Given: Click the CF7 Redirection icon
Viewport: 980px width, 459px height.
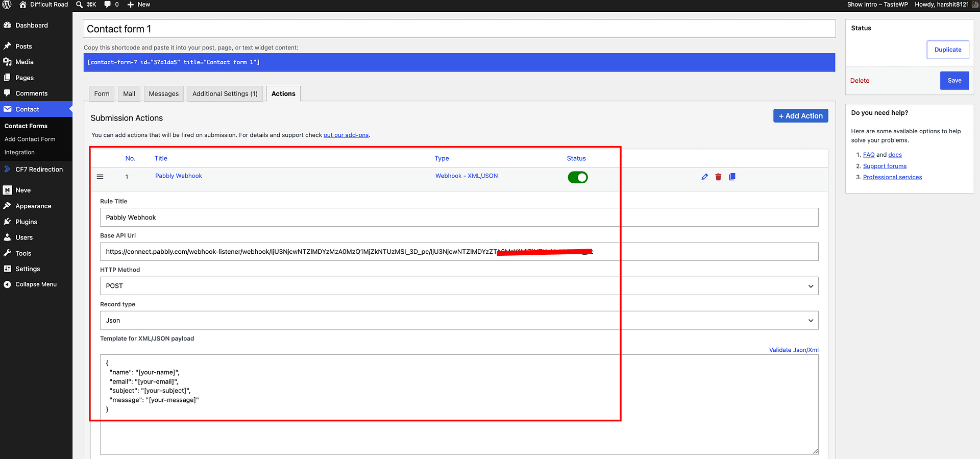Looking at the screenshot, I should click(8, 169).
